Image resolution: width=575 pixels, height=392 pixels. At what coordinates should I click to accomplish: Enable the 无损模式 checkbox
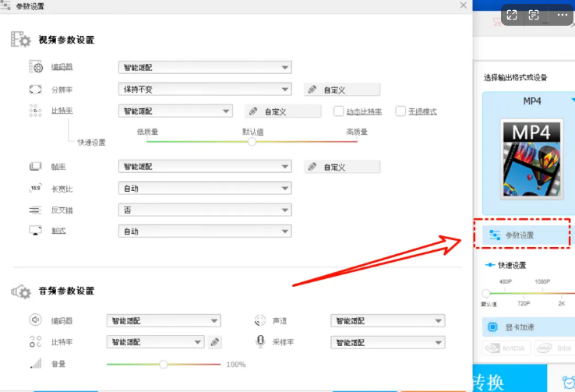(x=400, y=111)
